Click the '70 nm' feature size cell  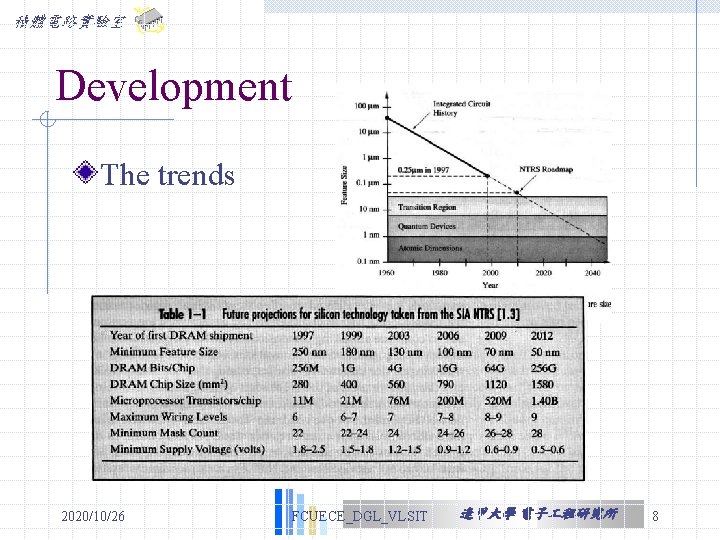point(499,352)
